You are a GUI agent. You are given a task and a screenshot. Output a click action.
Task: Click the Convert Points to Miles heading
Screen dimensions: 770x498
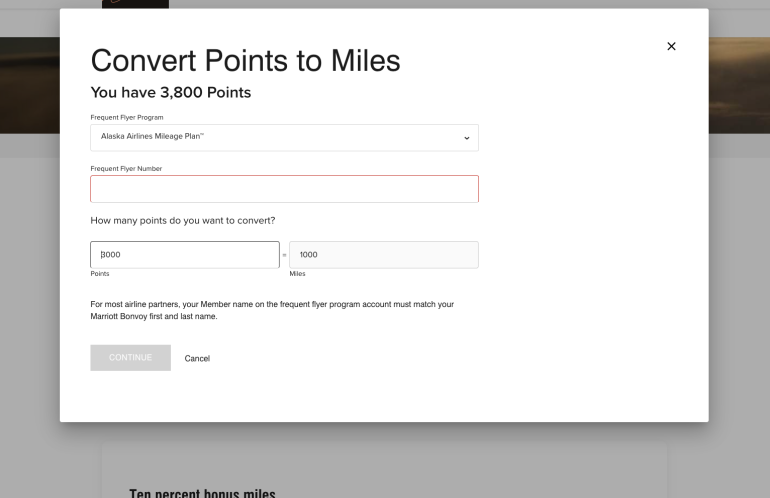click(245, 61)
